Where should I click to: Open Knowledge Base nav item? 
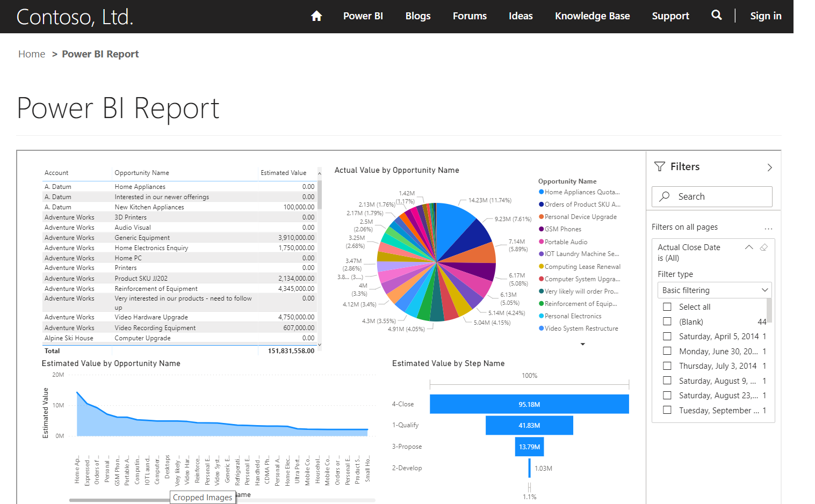592,16
